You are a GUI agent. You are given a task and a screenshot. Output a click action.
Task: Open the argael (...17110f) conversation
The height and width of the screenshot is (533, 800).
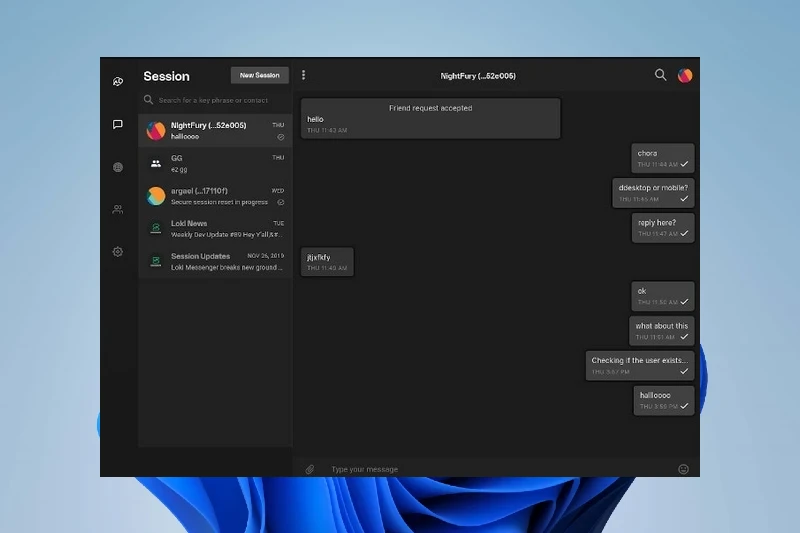(215, 196)
